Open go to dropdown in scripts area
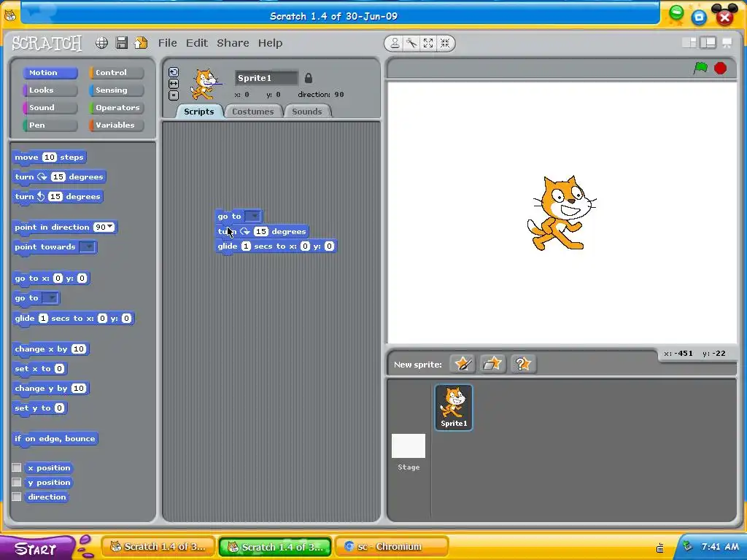 point(253,216)
